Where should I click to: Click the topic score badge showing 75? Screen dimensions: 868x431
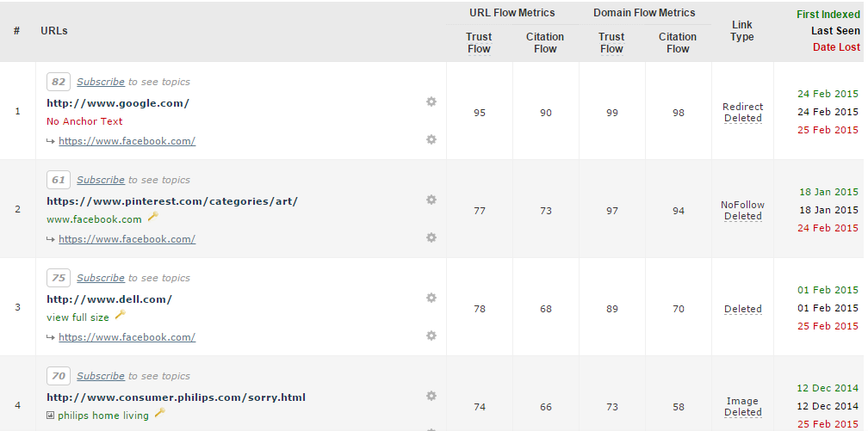[59, 278]
